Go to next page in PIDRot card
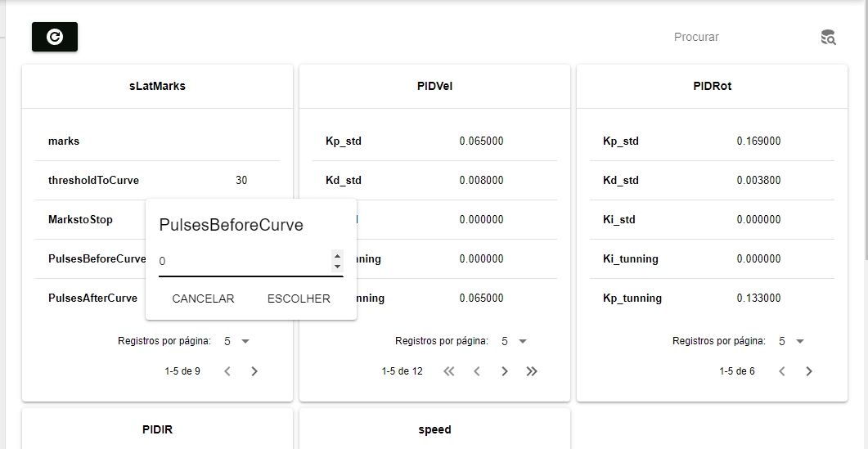 pos(809,371)
